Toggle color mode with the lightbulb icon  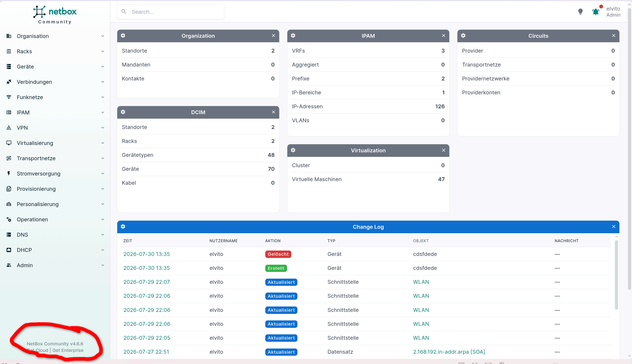pos(580,12)
